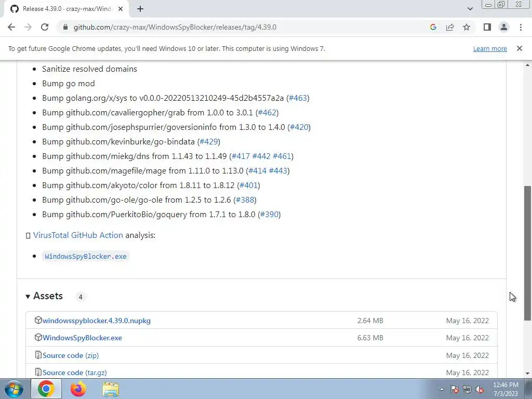The image size is (532, 399).
Task: Click the scrollbar up arrow
Action: 528,65
